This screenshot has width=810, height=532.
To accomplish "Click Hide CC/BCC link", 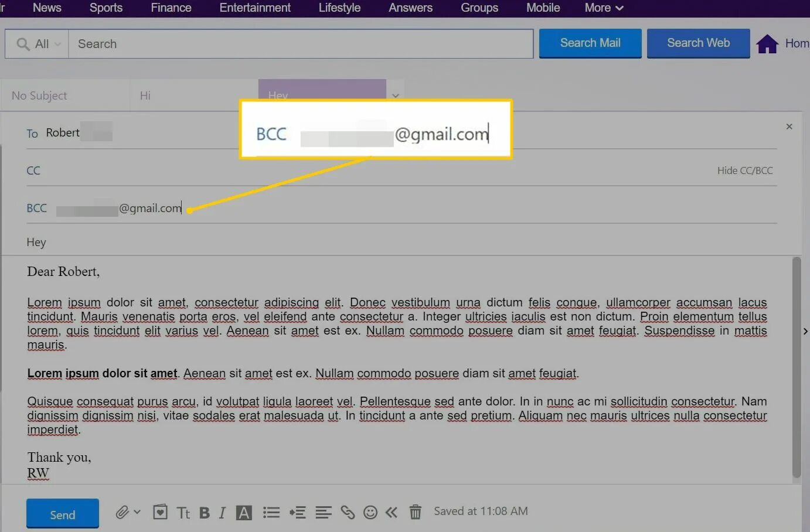I will tap(745, 170).
